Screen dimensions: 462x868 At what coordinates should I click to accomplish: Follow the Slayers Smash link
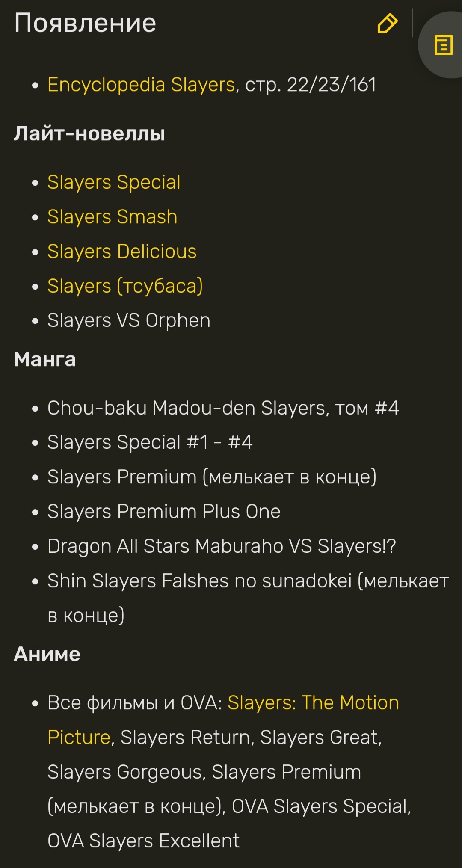(112, 217)
